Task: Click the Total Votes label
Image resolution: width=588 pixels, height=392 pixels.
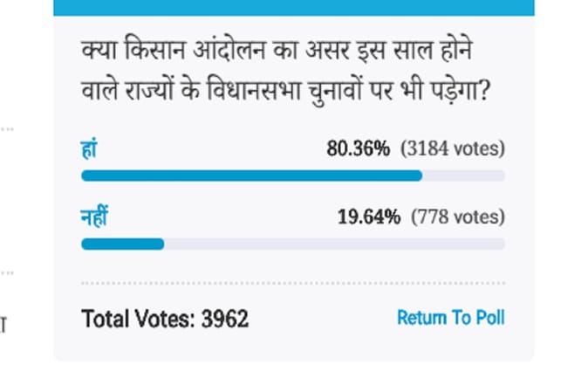Action: point(138,319)
